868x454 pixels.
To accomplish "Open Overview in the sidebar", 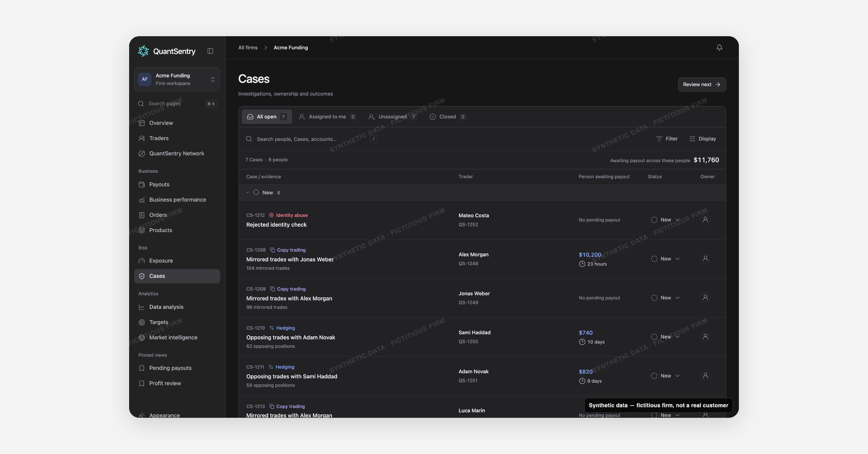I will point(177,123).
